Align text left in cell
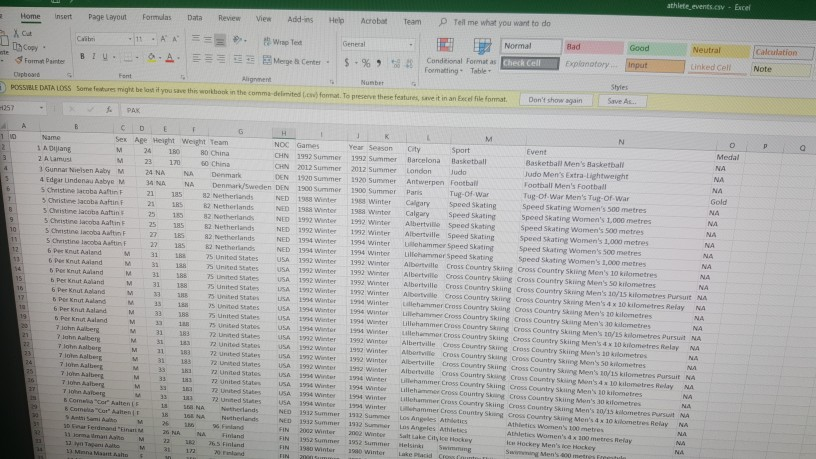Screen dimensions: 816x459 (x=196, y=58)
